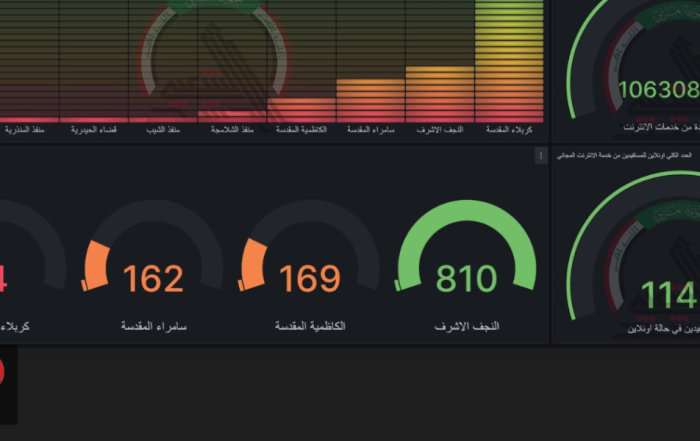Click the قضاء الحيدرية axis label
The height and width of the screenshot is (441, 700).
(x=94, y=129)
